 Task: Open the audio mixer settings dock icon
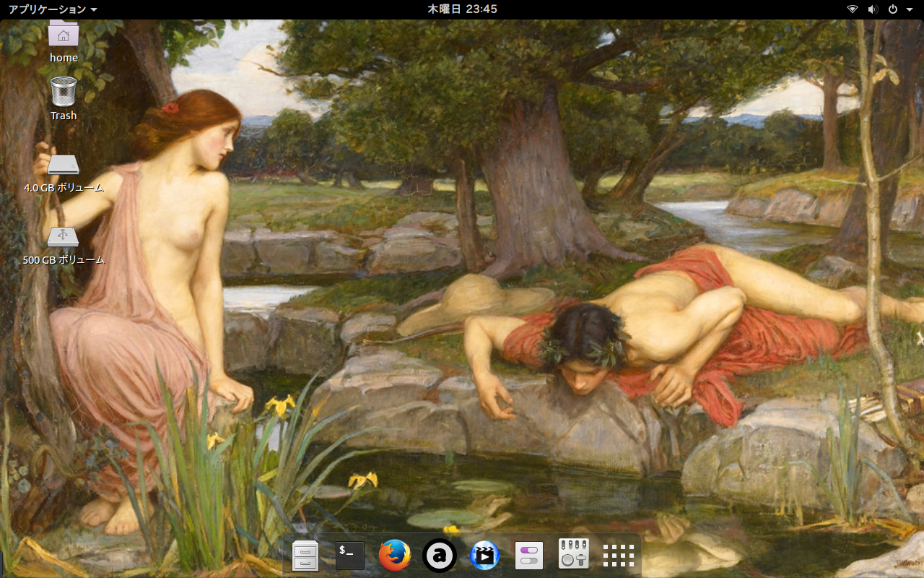[574, 554]
